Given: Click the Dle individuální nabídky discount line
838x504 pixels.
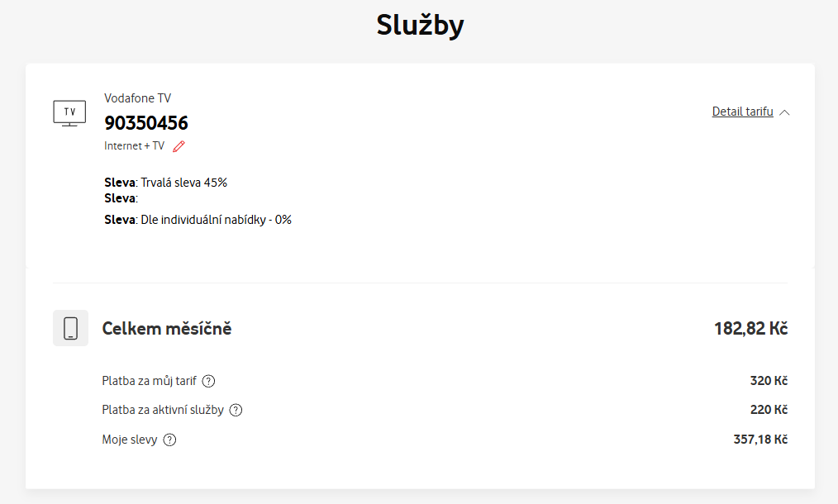Looking at the screenshot, I should pos(198,220).
